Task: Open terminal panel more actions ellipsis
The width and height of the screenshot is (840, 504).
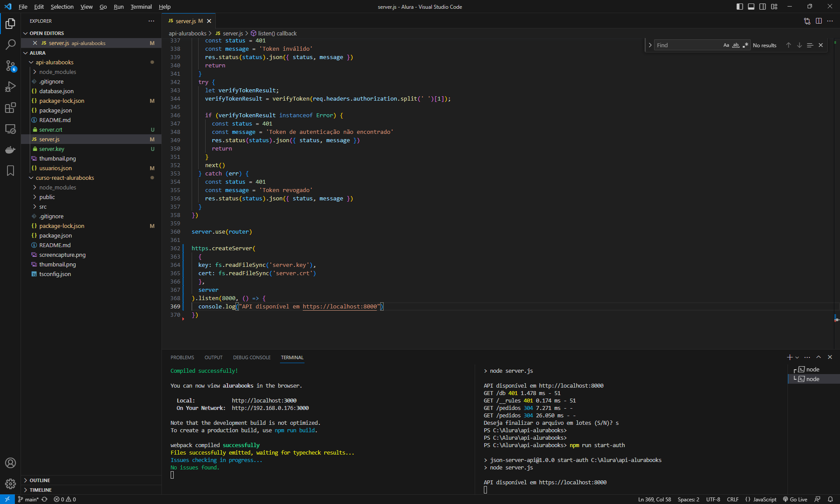Action: pos(807,357)
